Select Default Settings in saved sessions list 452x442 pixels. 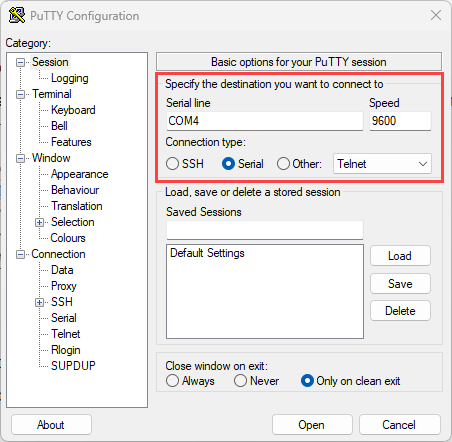pyautogui.click(x=207, y=253)
